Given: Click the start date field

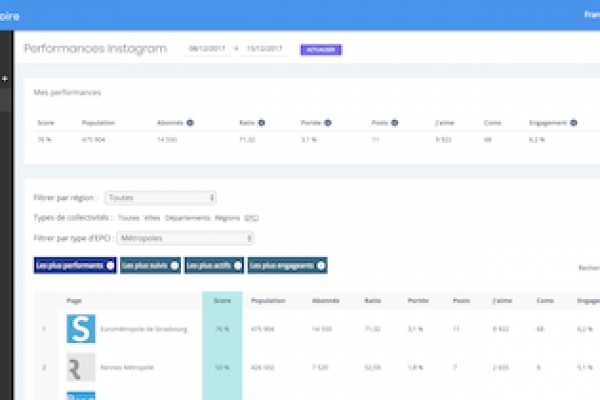Looking at the screenshot, I should 207,49.
